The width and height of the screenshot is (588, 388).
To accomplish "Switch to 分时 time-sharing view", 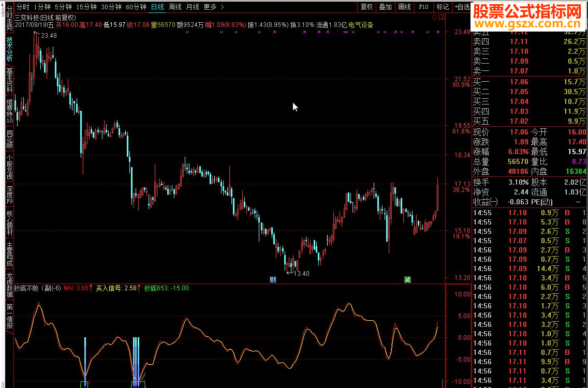I will coord(22,7).
